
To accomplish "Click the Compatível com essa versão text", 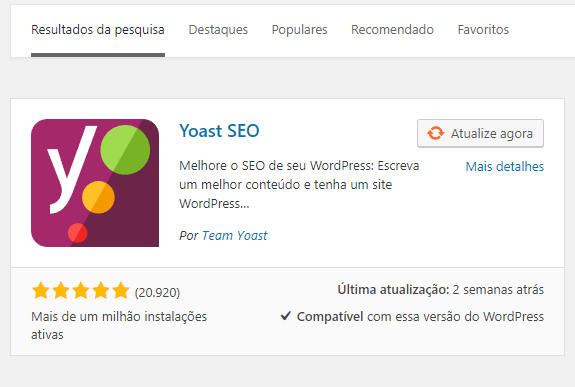I will pos(420,317).
